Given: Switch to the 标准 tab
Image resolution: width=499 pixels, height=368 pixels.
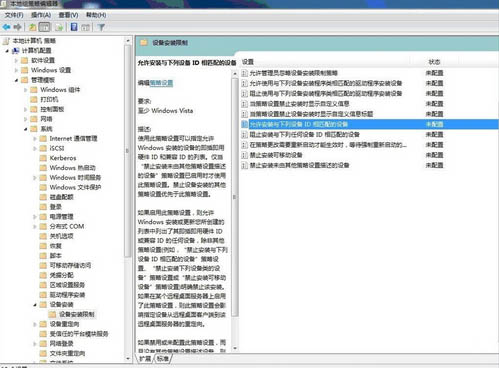Looking at the screenshot, I should point(163,359).
